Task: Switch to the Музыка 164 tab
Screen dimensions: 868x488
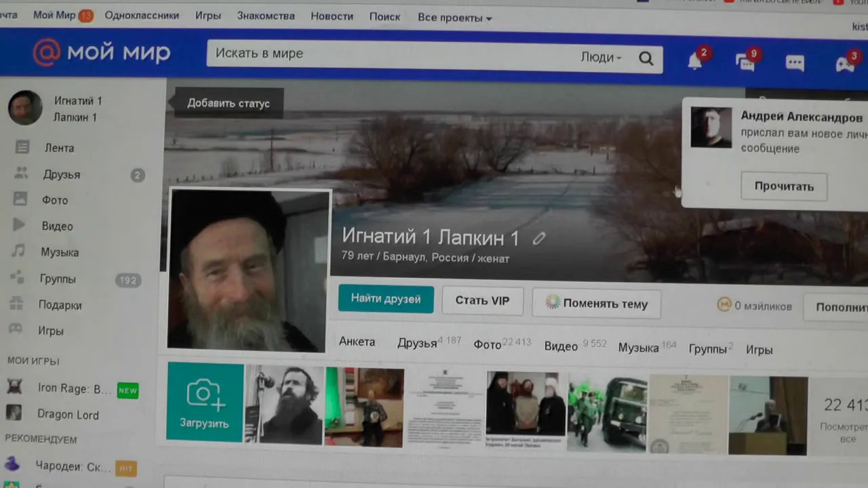Action: [x=647, y=346]
